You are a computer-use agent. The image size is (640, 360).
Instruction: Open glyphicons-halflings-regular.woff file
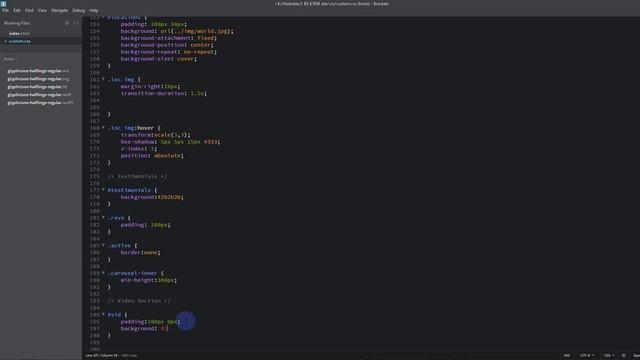[39, 95]
